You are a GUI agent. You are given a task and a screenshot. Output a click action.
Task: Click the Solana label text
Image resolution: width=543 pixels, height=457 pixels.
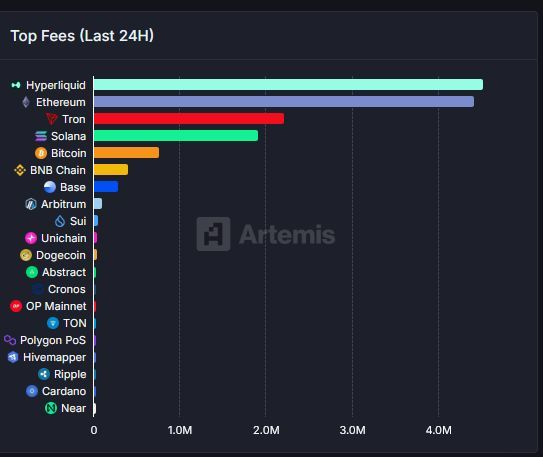69,136
